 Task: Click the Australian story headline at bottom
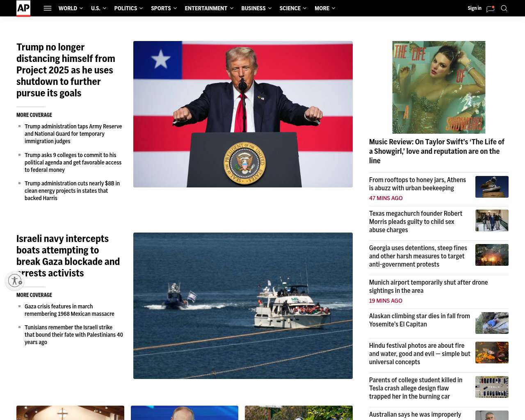click(415, 415)
